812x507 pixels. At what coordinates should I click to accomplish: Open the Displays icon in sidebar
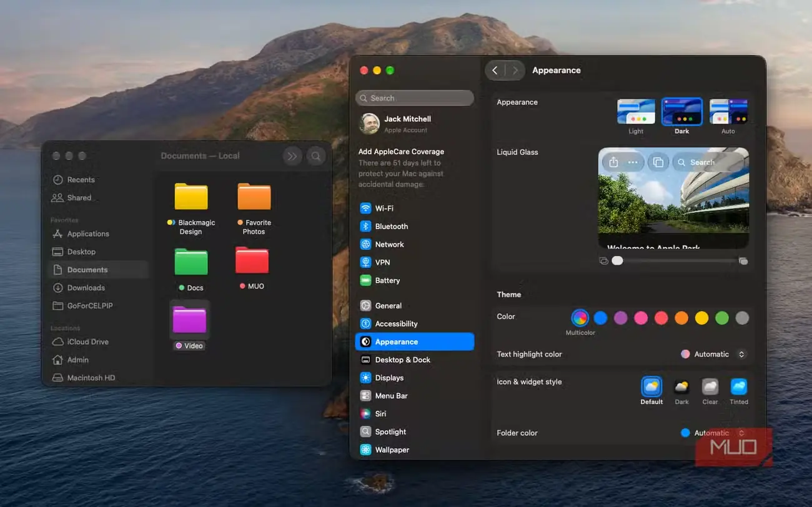pos(365,378)
